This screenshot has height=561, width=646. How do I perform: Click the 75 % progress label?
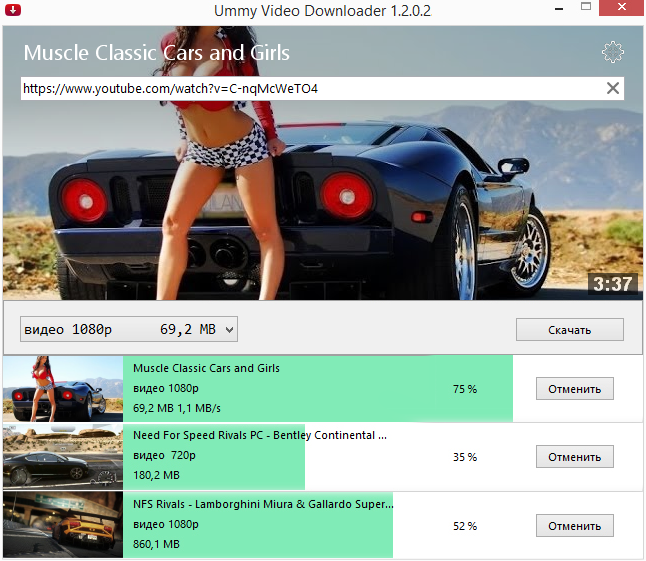464,389
